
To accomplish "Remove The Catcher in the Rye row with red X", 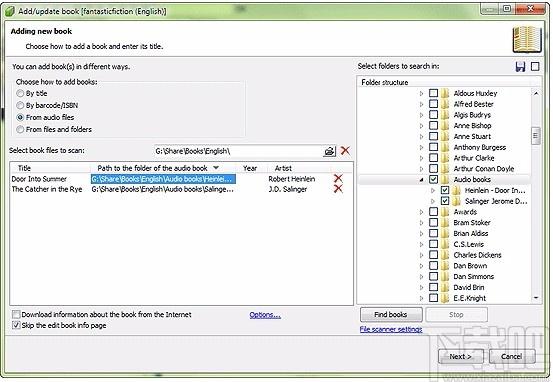I will pyautogui.click(x=338, y=189).
